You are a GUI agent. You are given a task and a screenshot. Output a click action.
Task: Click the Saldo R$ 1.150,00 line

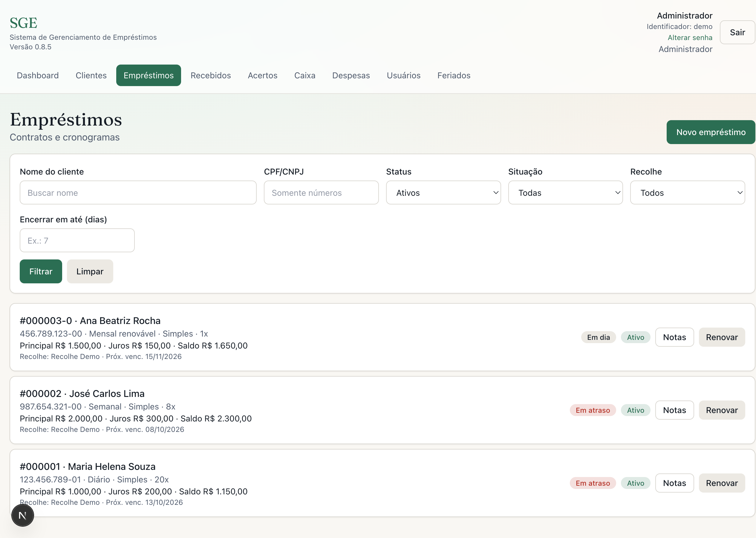tap(213, 491)
